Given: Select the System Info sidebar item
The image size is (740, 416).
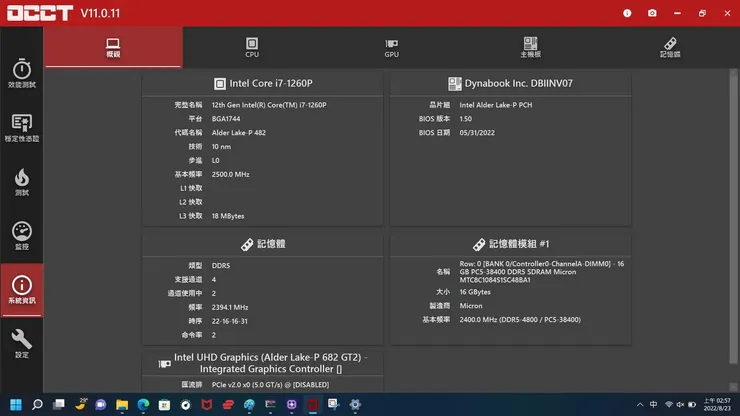Looking at the screenshot, I should [x=22, y=290].
